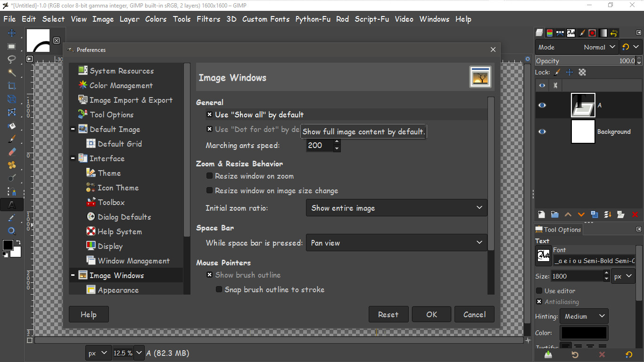Collapse the Default Image tree item

click(x=73, y=129)
